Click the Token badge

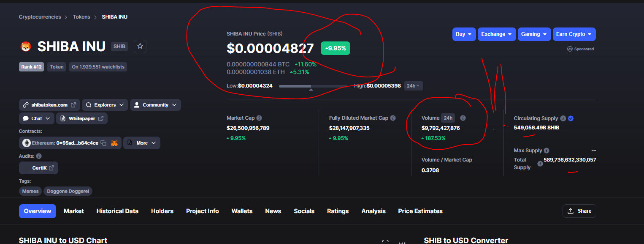57,67
